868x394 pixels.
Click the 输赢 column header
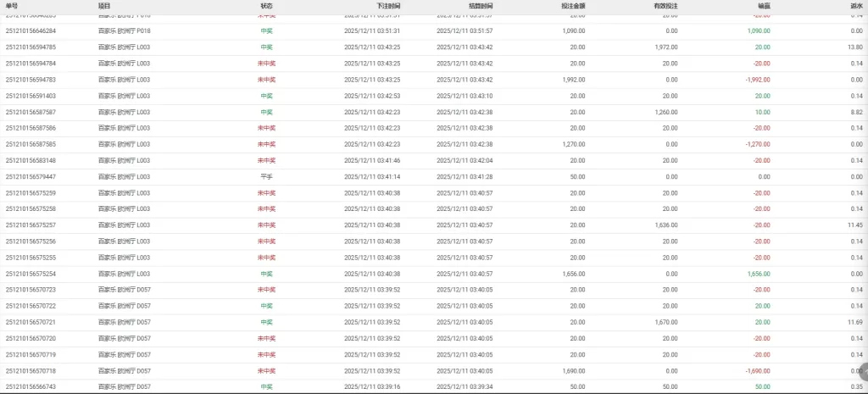[764, 5]
